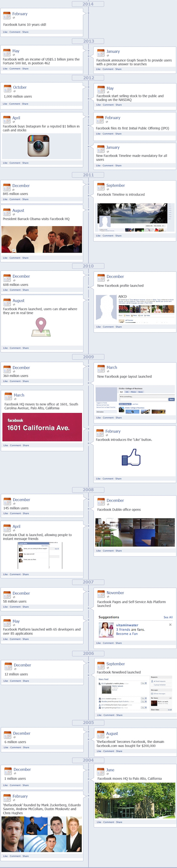The height and width of the screenshot is (868, 177).
Task: Click the calendar icon on the '360 million users' post
Action: click(x=7, y=369)
